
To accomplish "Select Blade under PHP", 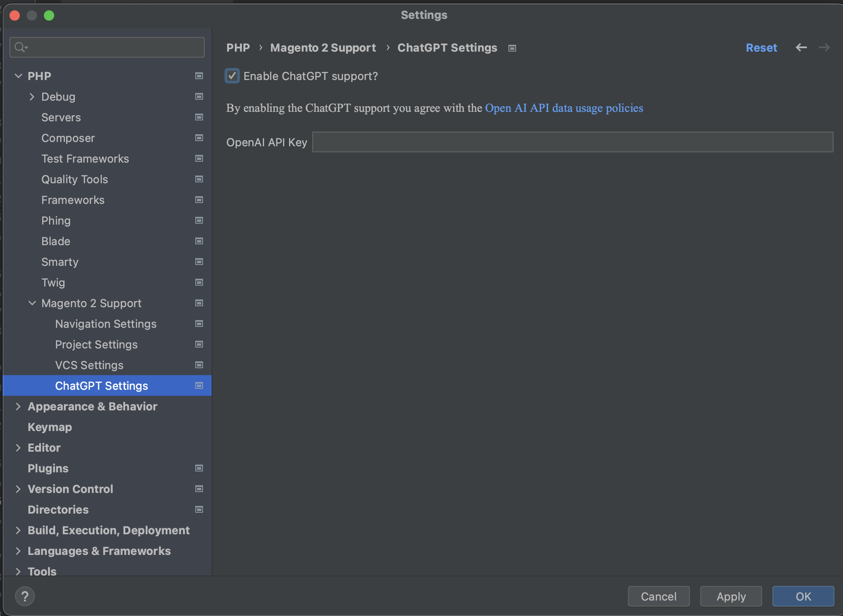I will click(56, 241).
